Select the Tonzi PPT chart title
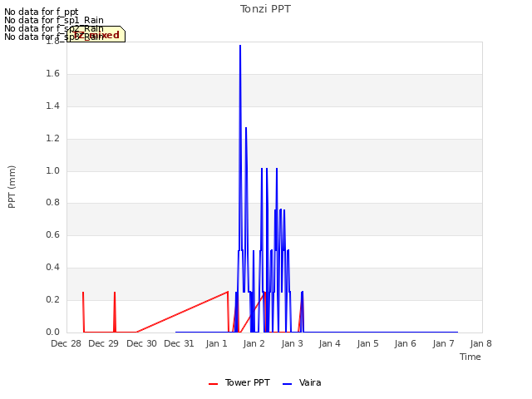 pyautogui.click(x=265, y=9)
